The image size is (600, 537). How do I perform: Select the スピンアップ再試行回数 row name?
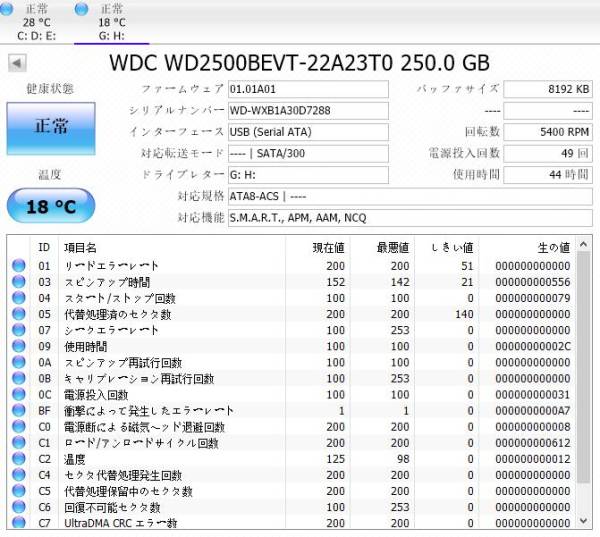(x=123, y=362)
